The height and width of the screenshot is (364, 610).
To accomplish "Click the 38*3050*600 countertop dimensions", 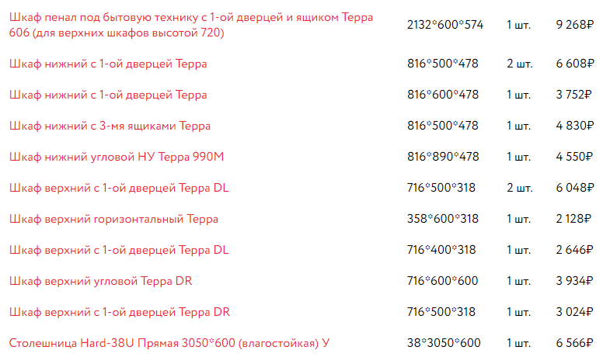I will (444, 343).
